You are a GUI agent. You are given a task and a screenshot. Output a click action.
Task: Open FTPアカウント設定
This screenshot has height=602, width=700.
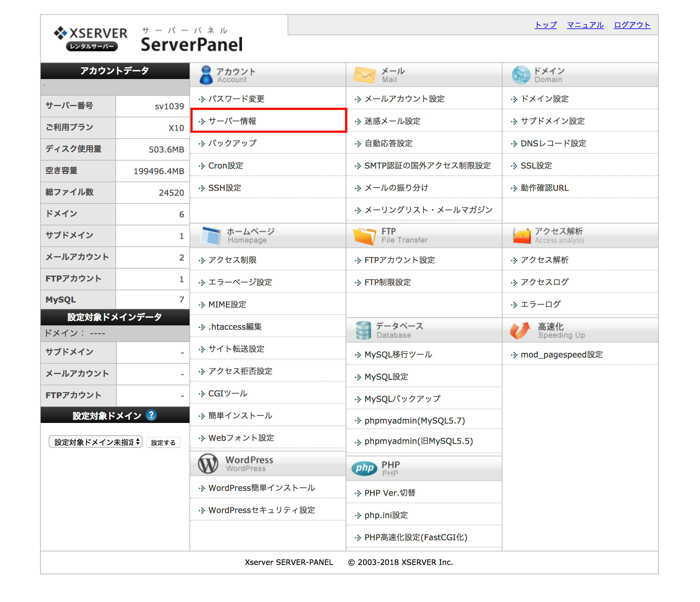[400, 260]
